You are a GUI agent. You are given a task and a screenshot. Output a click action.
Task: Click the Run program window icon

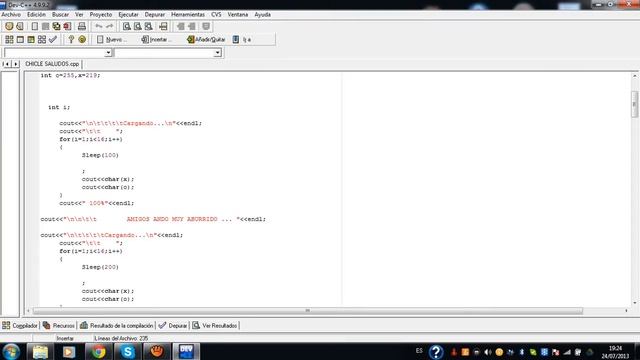[20, 39]
